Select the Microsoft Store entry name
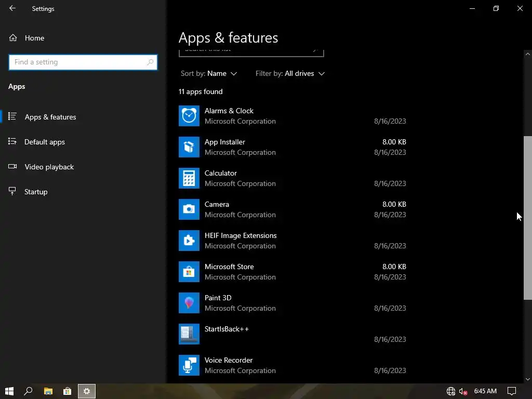The width and height of the screenshot is (532, 399). (229, 267)
